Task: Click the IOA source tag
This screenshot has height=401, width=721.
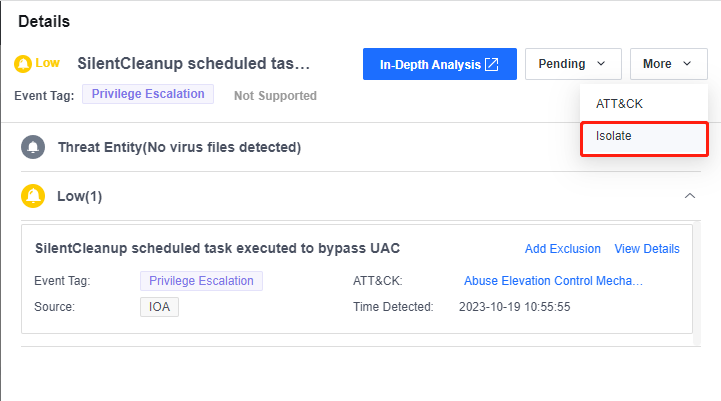Action: [159, 307]
